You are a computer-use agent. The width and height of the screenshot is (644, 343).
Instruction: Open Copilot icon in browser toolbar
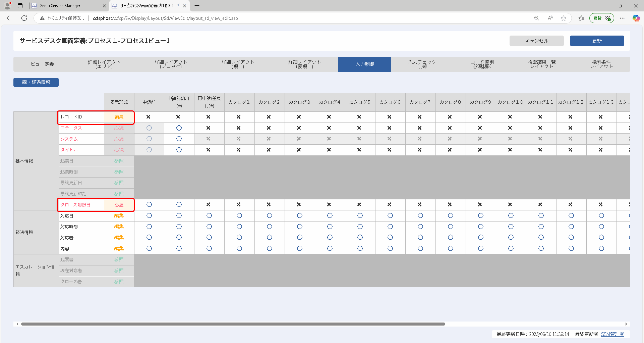636,18
